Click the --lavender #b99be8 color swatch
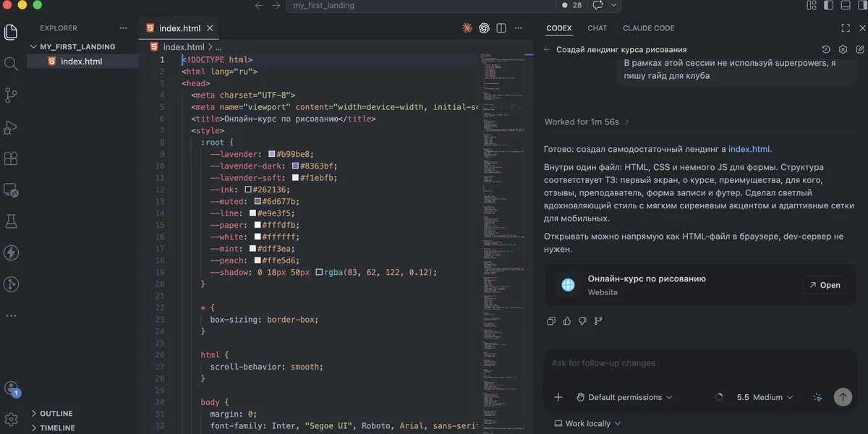 (272, 154)
